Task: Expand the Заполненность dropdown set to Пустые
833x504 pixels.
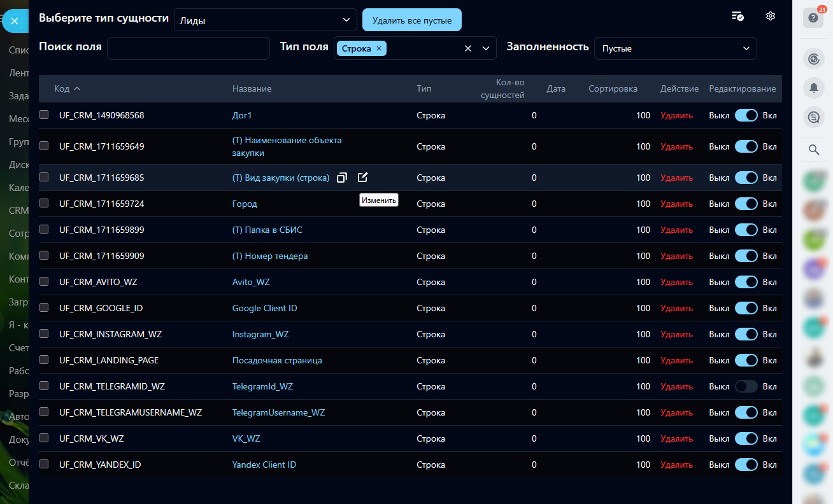Action: coord(675,48)
